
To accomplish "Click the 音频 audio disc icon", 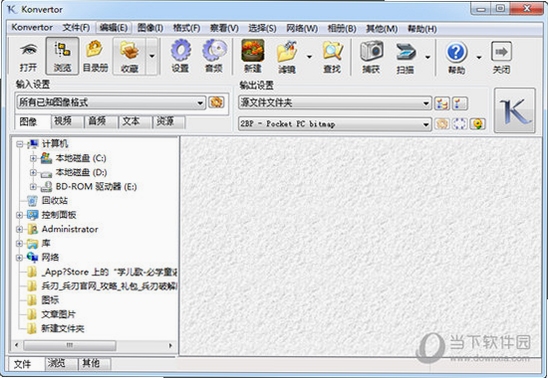I will [x=214, y=51].
